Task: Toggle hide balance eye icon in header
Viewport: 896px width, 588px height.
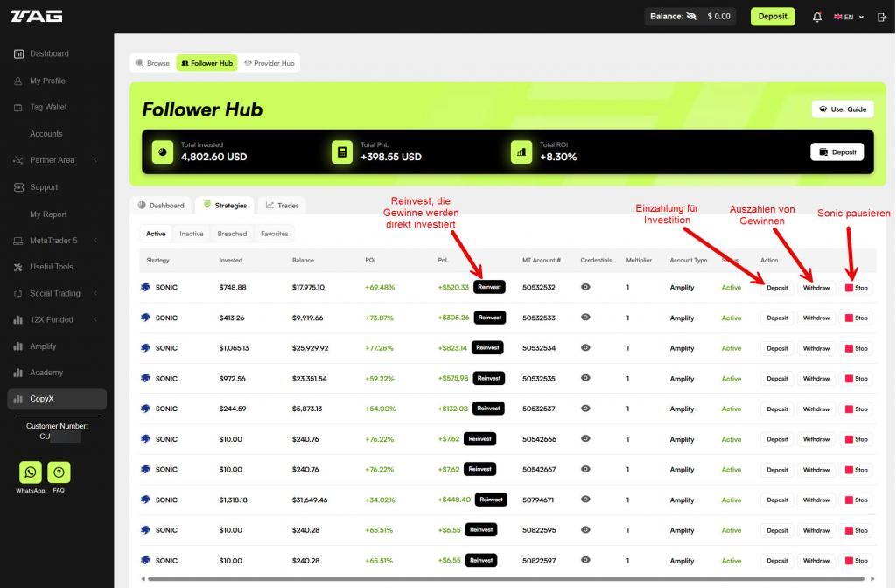Action: tap(691, 17)
